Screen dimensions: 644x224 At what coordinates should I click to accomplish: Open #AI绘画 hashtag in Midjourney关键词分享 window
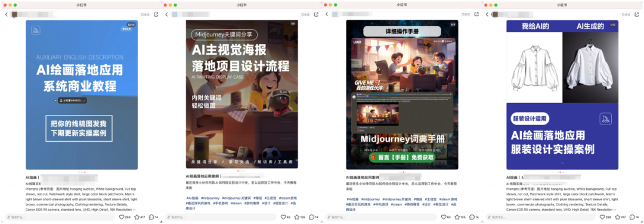coord(193,198)
